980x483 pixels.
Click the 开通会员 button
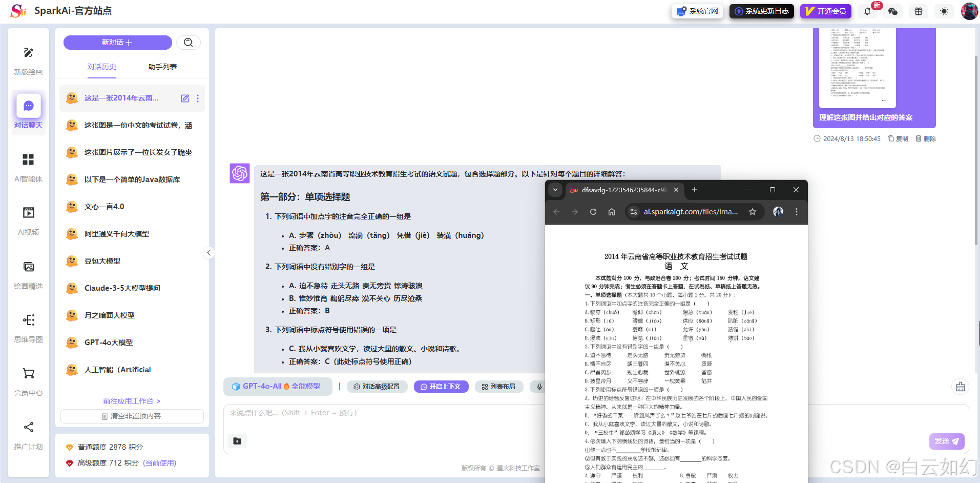[826, 11]
